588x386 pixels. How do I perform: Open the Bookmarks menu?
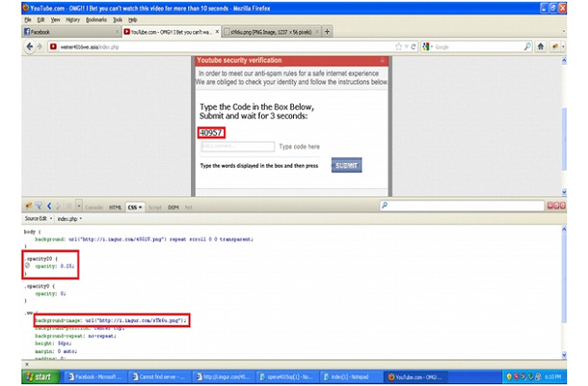[96, 19]
